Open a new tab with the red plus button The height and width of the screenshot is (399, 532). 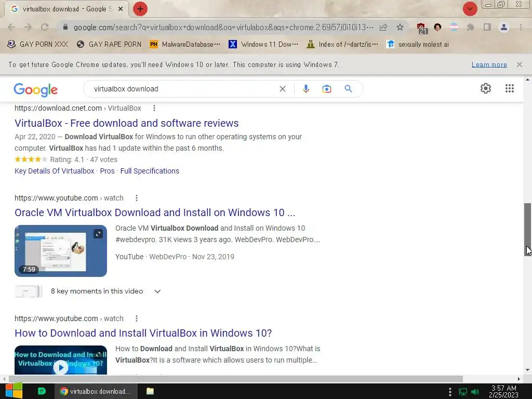tap(140, 9)
